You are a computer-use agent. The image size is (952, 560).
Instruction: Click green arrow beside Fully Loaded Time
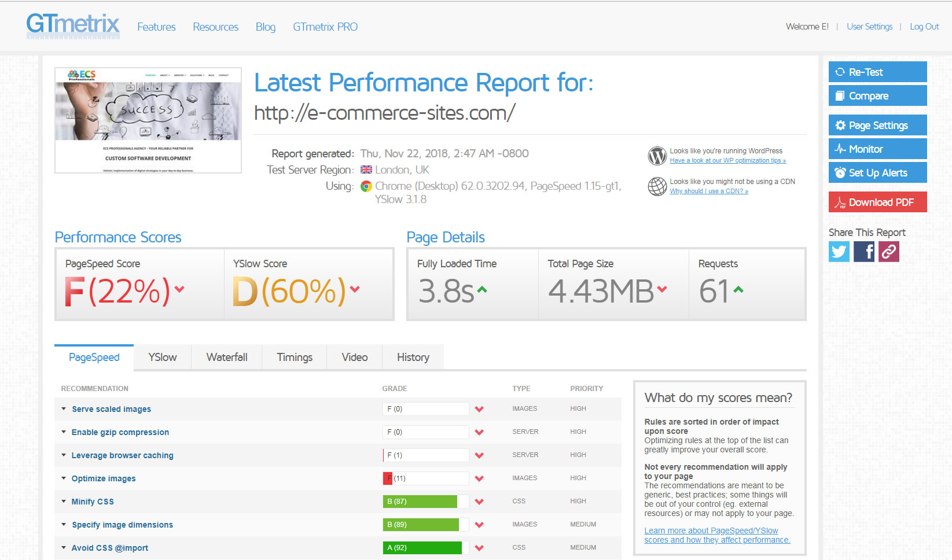point(482,289)
